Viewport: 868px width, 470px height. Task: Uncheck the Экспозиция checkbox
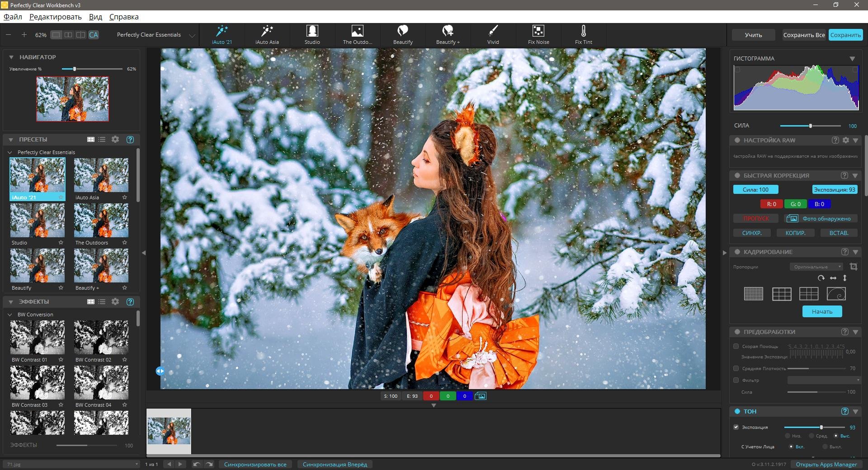[x=736, y=427]
